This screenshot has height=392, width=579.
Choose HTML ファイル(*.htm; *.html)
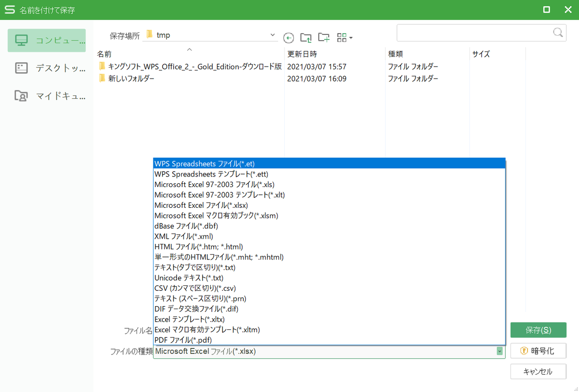[329, 246]
